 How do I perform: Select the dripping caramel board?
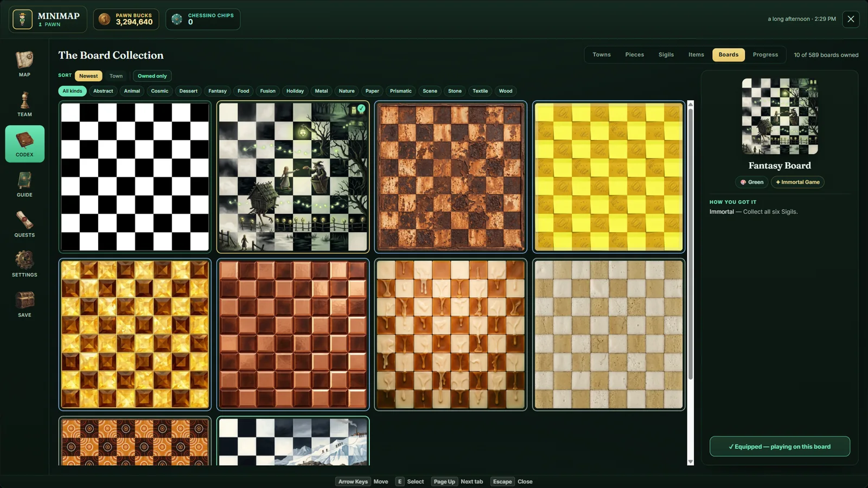[451, 335]
